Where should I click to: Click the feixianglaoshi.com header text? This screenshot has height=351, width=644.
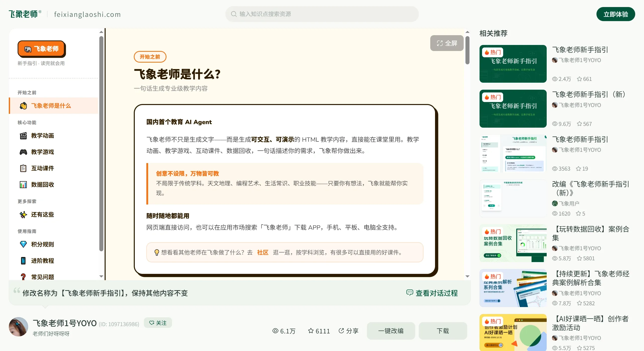pyautogui.click(x=87, y=14)
